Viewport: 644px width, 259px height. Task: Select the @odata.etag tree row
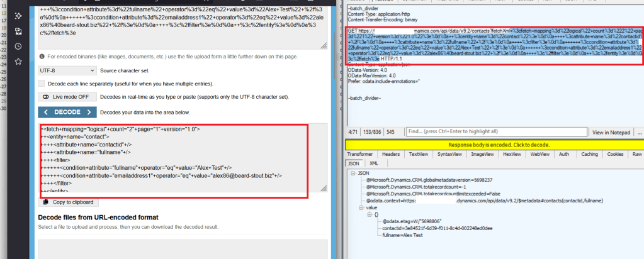pyautogui.click(x=412, y=221)
